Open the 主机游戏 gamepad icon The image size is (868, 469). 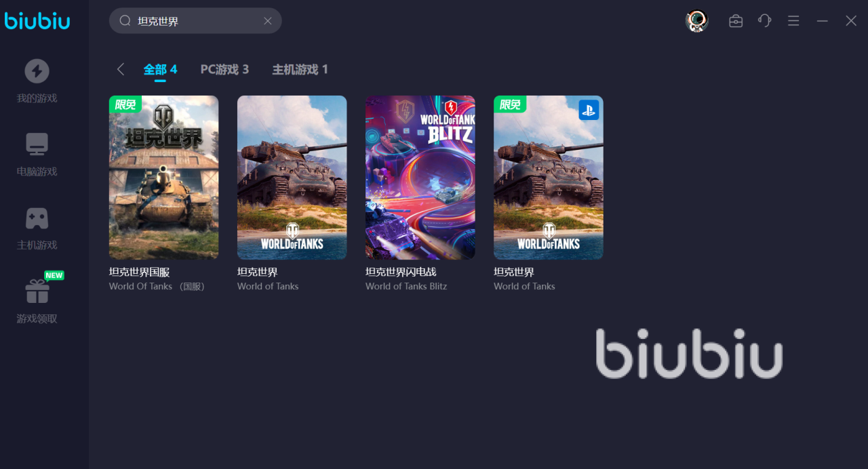point(37,218)
